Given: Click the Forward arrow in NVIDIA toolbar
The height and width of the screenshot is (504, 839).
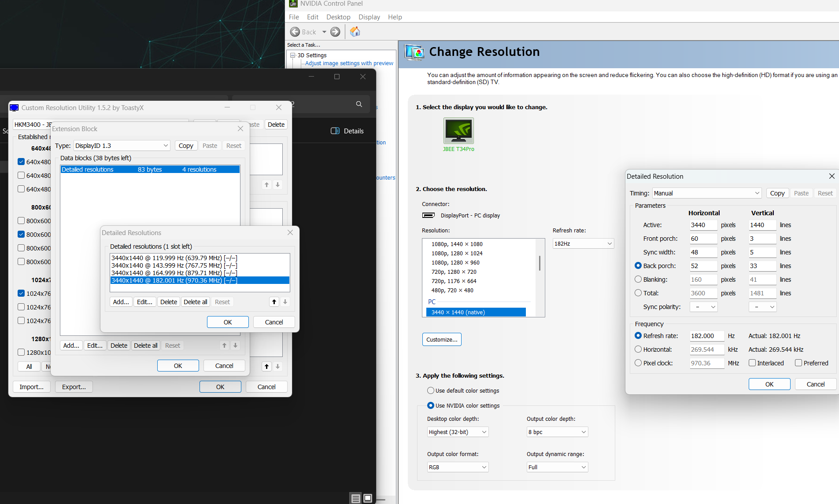Looking at the screenshot, I should (x=335, y=32).
